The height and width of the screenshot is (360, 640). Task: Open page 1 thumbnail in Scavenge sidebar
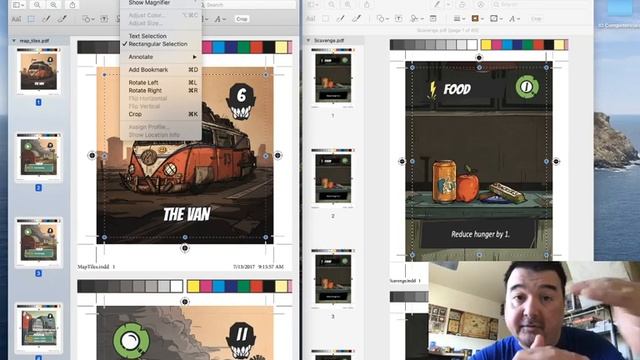[x=333, y=78]
